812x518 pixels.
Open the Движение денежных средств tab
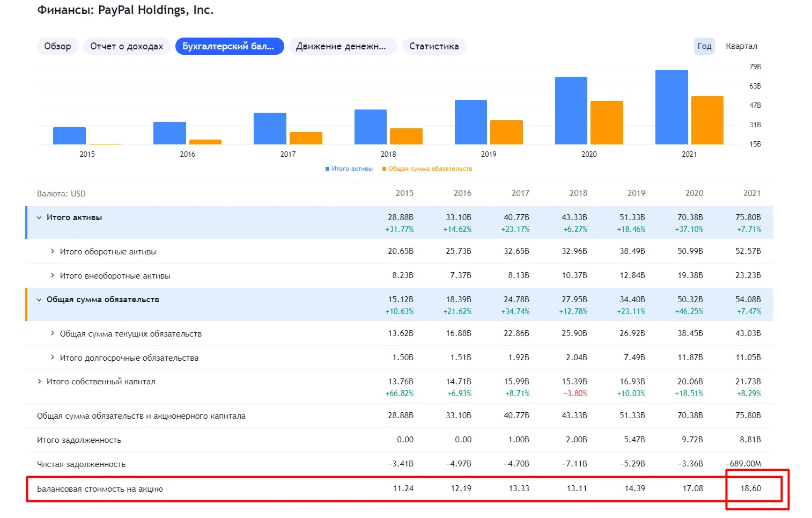tap(343, 46)
